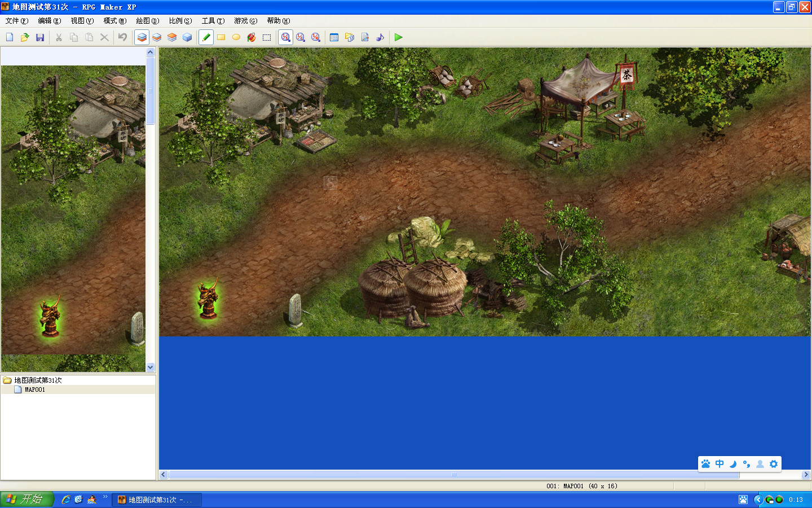Viewport: 812px width, 508px height.
Task: Open a project using the folder icon
Action: [x=25, y=37]
